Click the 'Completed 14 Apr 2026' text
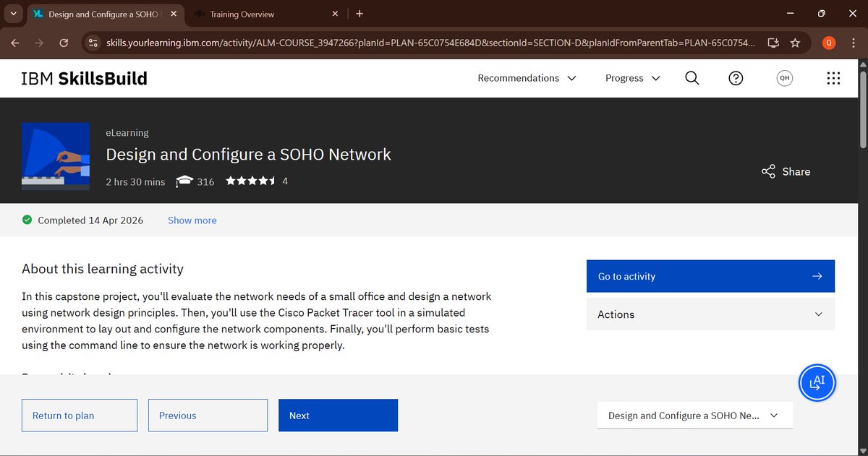Image resolution: width=868 pixels, height=456 pixels. point(90,220)
